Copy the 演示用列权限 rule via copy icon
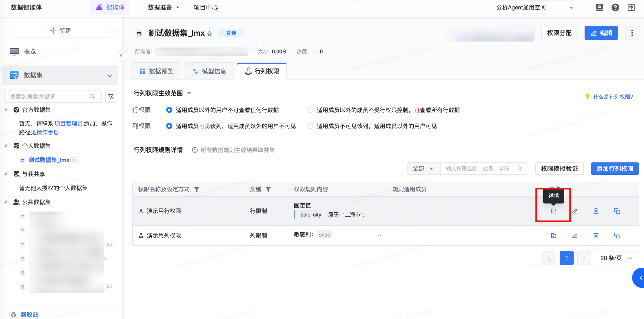This screenshot has width=644, height=319. (x=617, y=235)
